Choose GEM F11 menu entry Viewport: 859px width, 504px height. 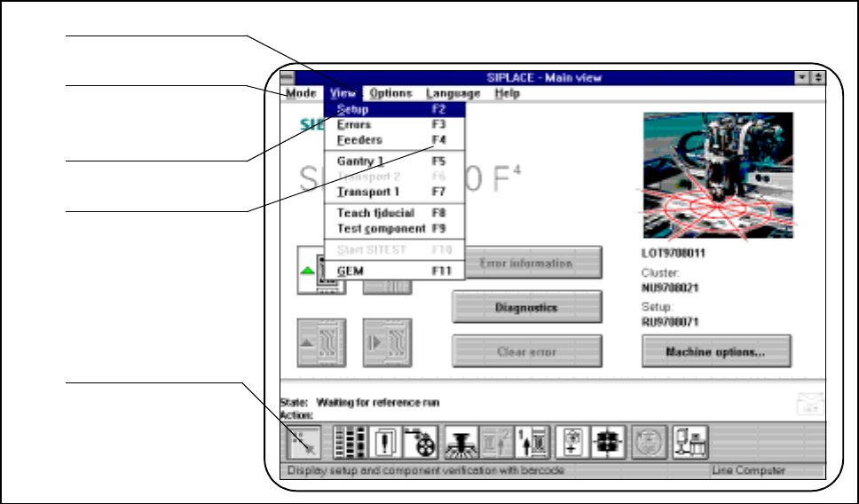tap(394, 271)
